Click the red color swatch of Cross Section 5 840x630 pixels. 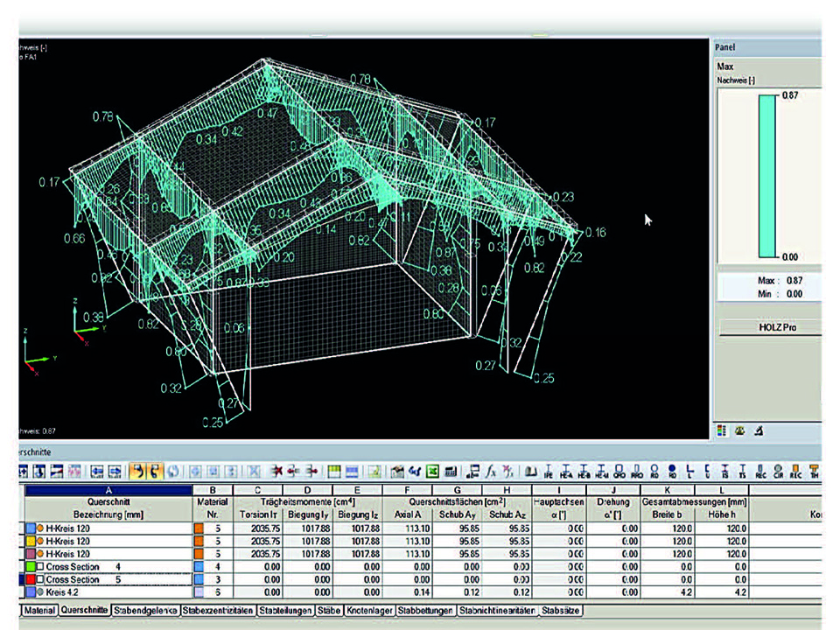(x=32, y=579)
